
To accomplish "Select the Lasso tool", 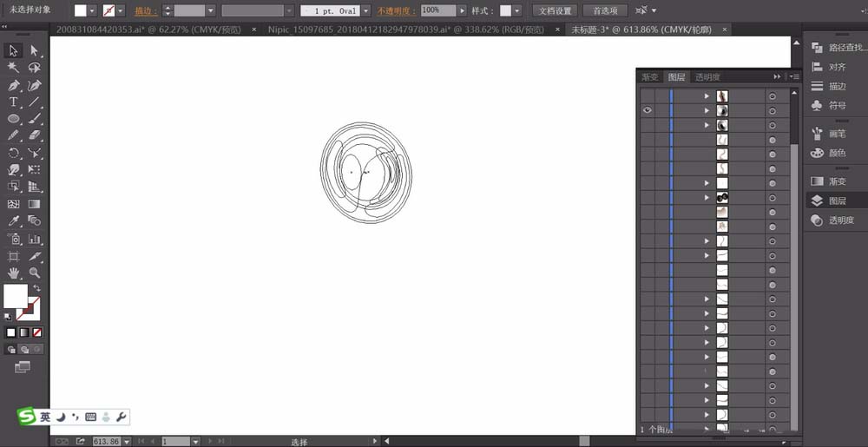I will click(35, 68).
